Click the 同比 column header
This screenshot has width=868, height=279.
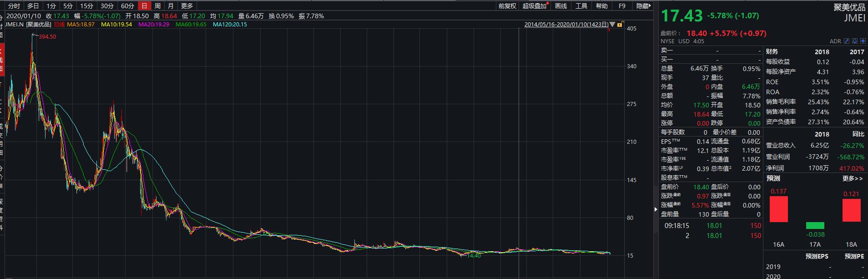click(x=858, y=134)
